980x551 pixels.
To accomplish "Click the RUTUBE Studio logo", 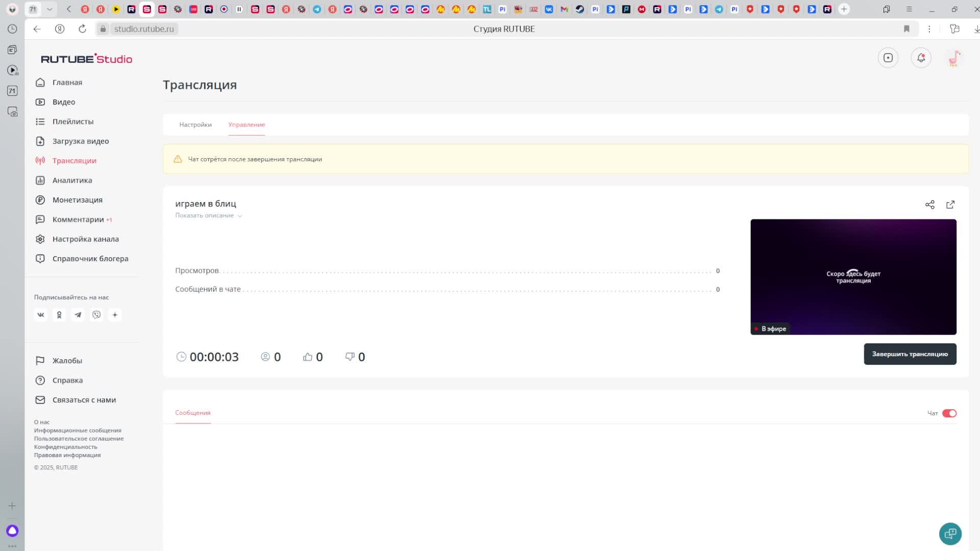I will [86, 59].
